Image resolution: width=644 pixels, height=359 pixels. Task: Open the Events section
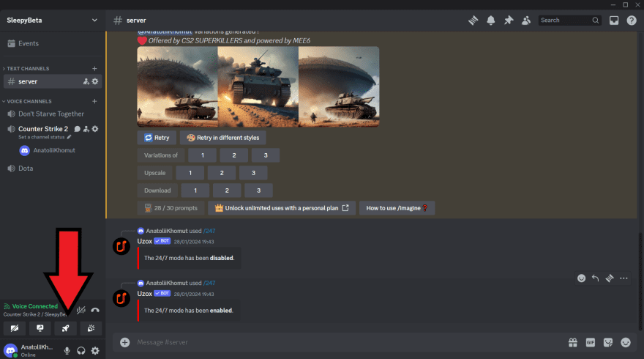(28, 43)
